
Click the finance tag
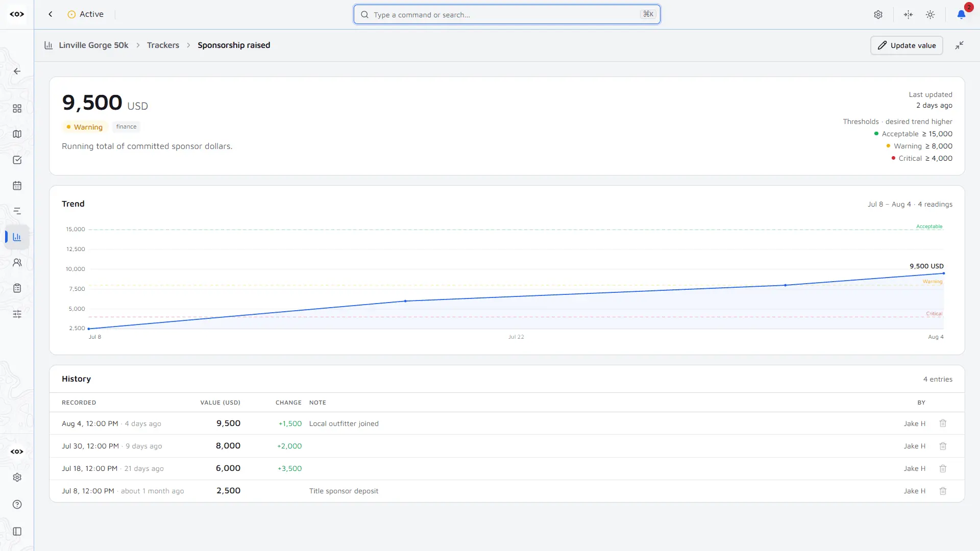point(126,127)
